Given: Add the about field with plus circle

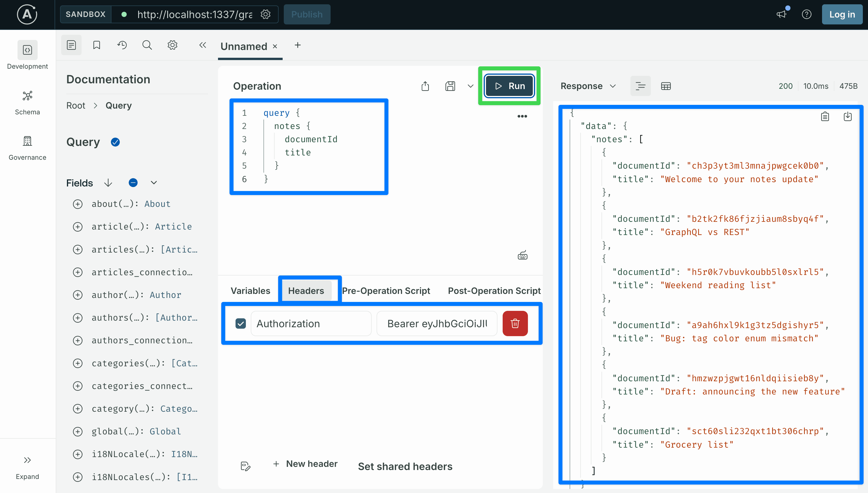Looking at the screenshot, I should 78,204.
